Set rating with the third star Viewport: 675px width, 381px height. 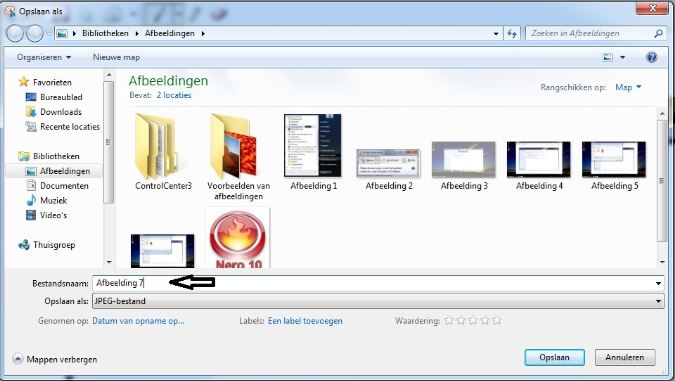coord(473,321)
